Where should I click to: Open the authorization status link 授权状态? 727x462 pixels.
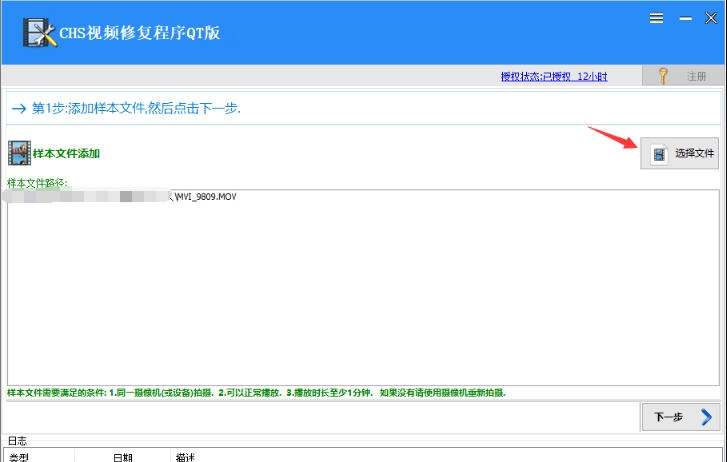[x=554, y=77]
